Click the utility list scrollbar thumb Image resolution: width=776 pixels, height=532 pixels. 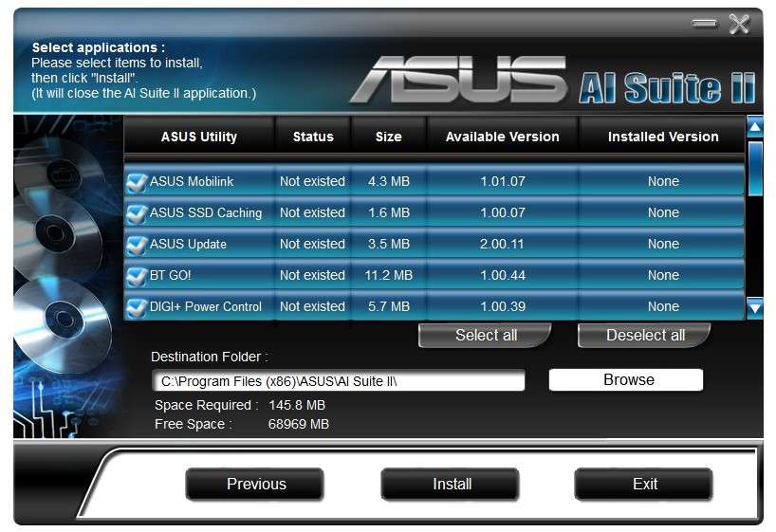[755, 168]
